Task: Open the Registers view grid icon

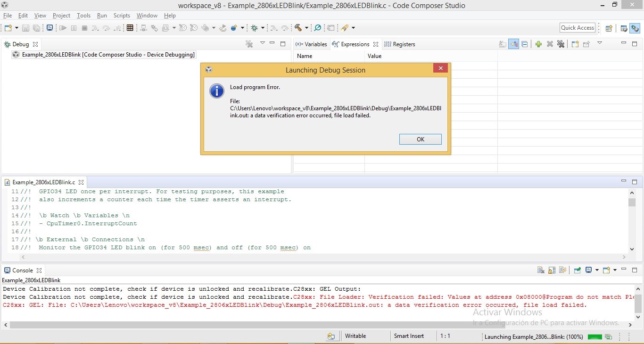Action: point(130,28)
